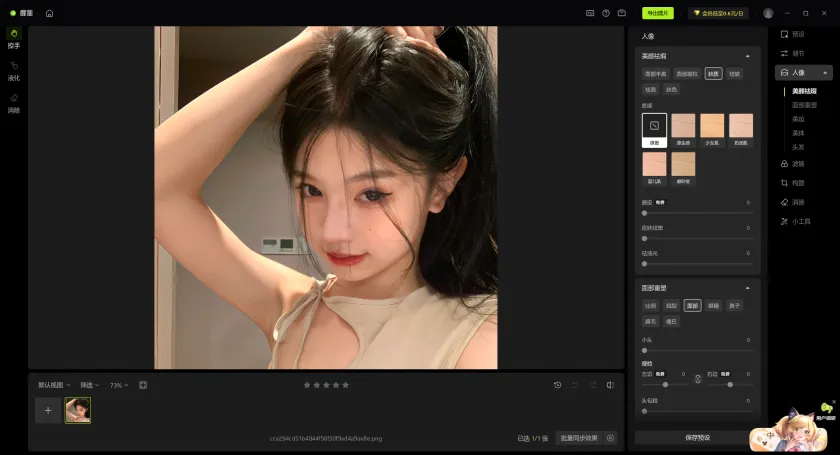Open the 73% zoom dropdown
The height and width of the screenshot is (455, 840).
click(119, 385)
